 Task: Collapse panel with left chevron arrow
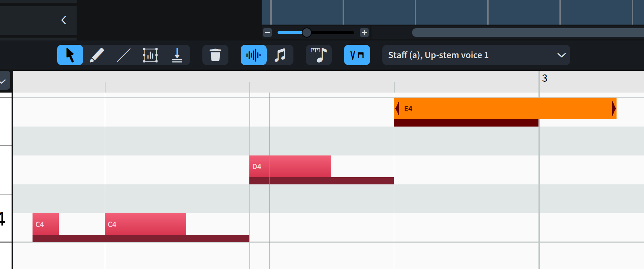coord(64,20)
